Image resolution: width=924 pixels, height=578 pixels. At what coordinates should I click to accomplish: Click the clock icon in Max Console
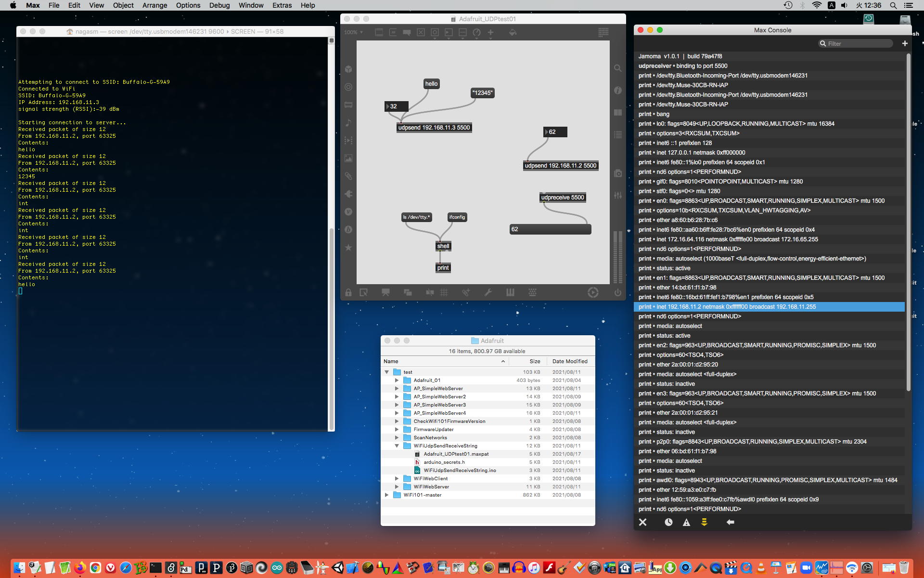(668, 522)
